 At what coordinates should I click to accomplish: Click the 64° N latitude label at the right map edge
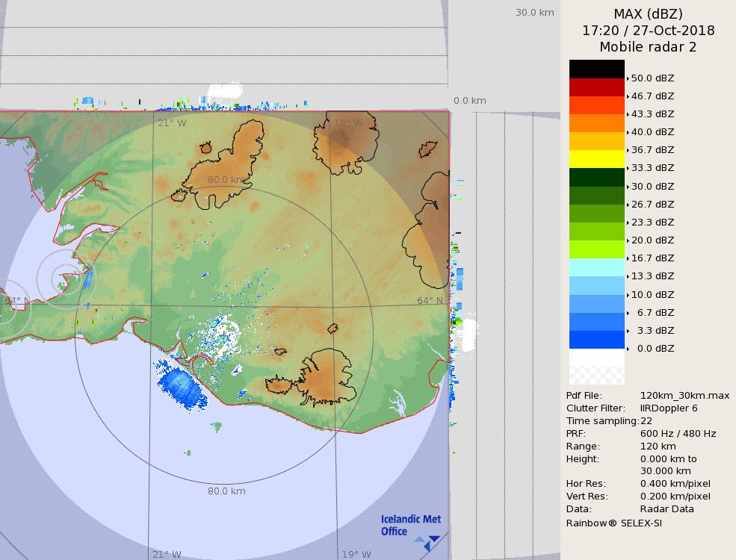[x=430, y=301]
